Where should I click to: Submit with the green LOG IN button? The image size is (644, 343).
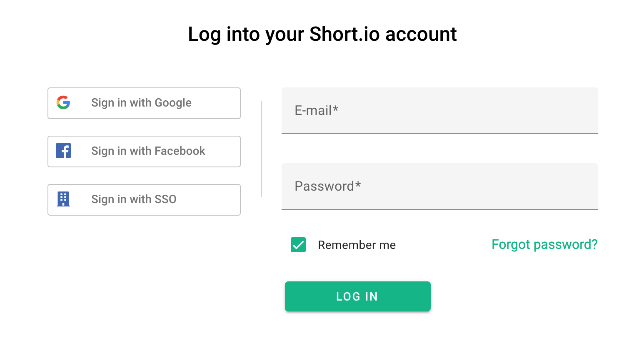[357, 296]
